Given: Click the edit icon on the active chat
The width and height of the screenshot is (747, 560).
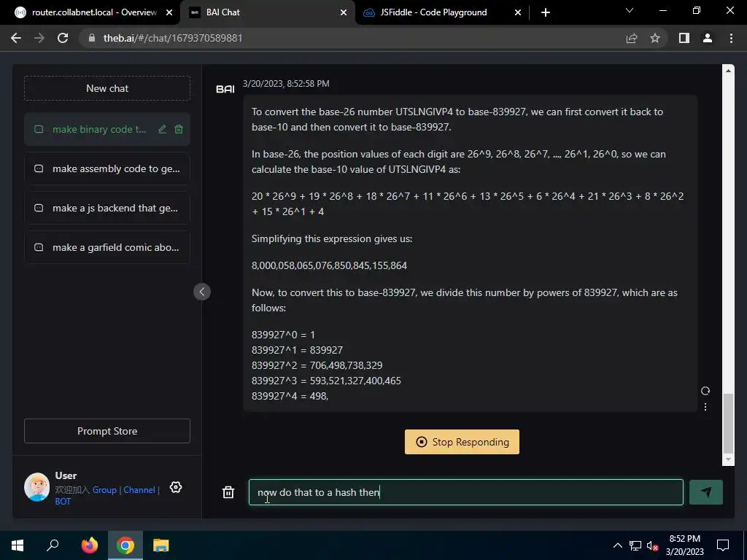Looking at the screenshot, I should pos(163,129).
